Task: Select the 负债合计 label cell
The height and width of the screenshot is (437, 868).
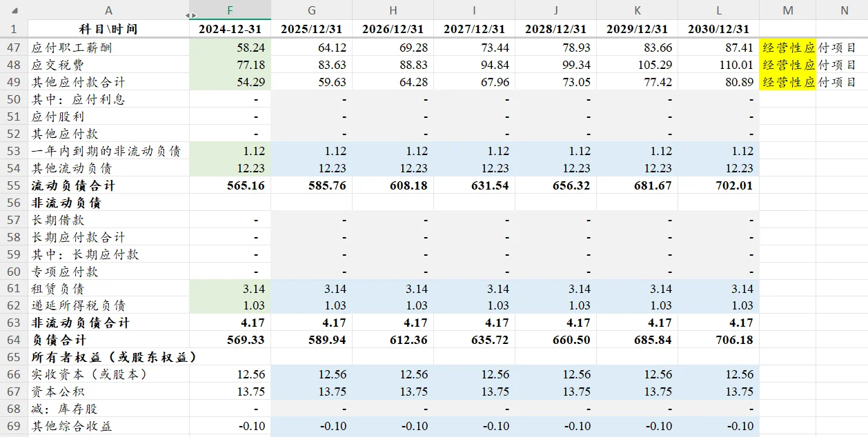Action: 108,340
